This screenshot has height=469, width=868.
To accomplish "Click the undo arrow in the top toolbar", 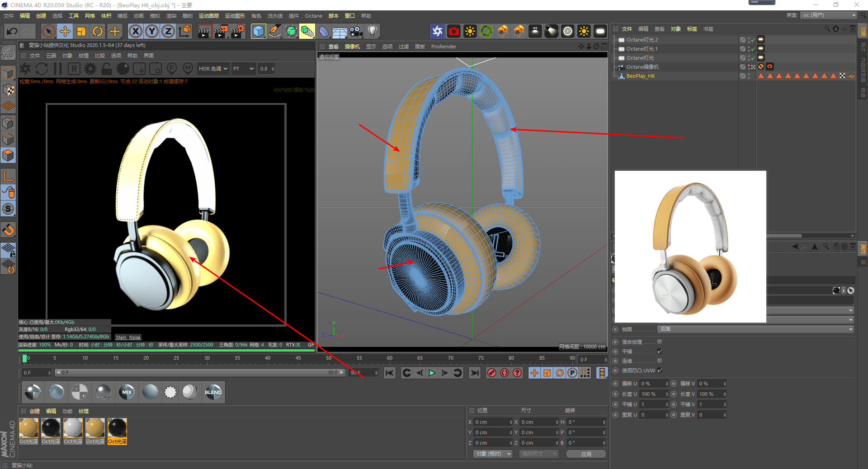I will point(12,31).
